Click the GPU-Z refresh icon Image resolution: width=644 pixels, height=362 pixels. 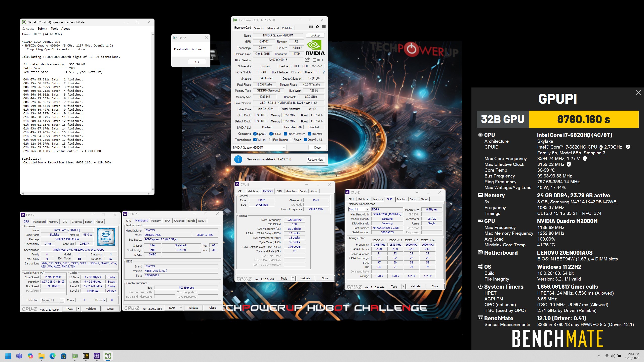(x=317, y=27)
